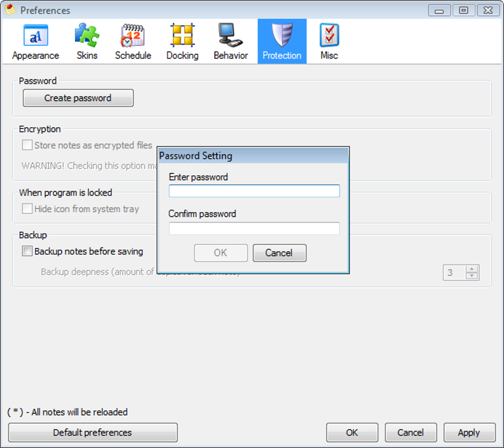Viewport: 504px width, 448px height.
Task: Check Hide icon from system tray
Action: point(27,208)
